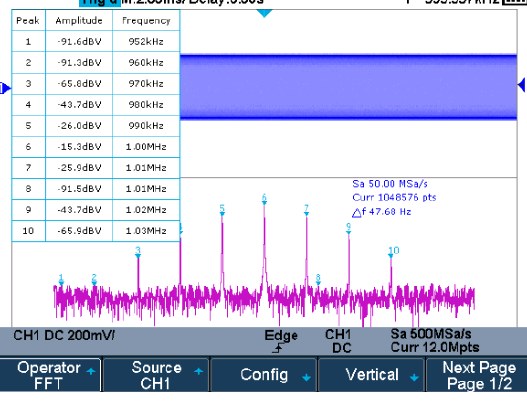
Task: Open the Config softkey menu
Action: tap(264, 375)
